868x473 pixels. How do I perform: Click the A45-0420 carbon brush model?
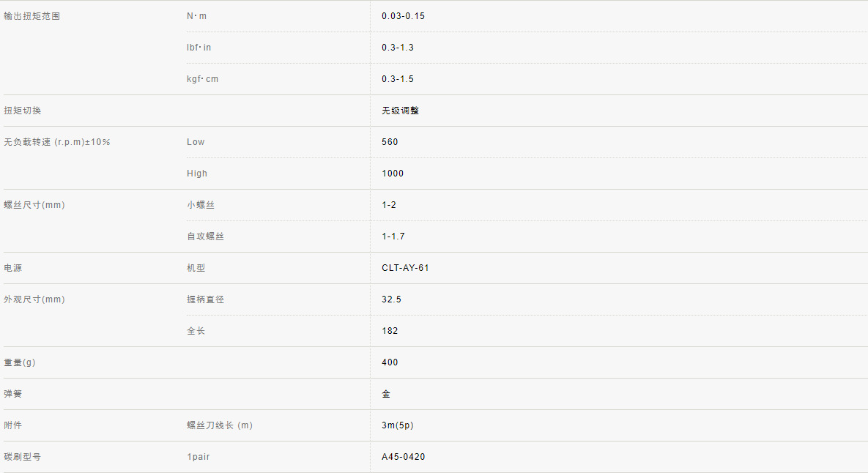click(x=403, y=457)
